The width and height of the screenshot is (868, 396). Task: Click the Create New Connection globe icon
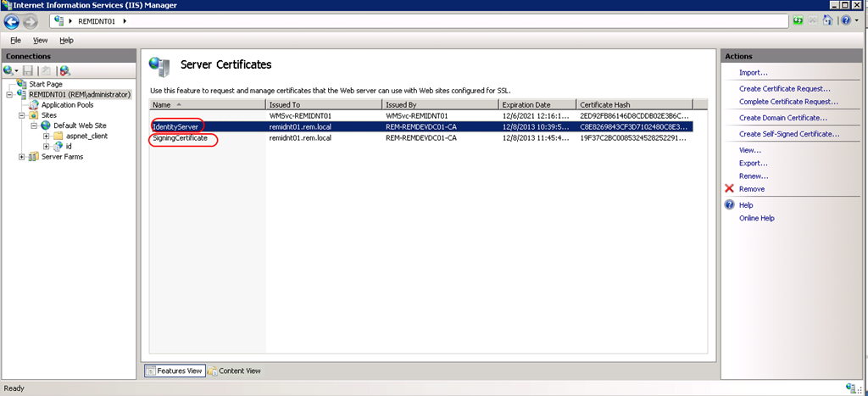10,71
